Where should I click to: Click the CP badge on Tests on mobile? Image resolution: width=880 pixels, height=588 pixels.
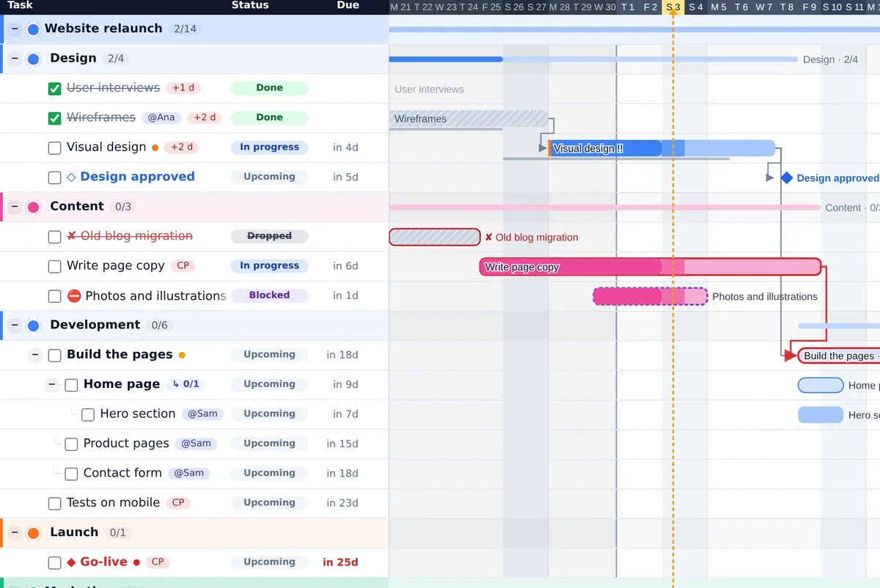point(178,502)
